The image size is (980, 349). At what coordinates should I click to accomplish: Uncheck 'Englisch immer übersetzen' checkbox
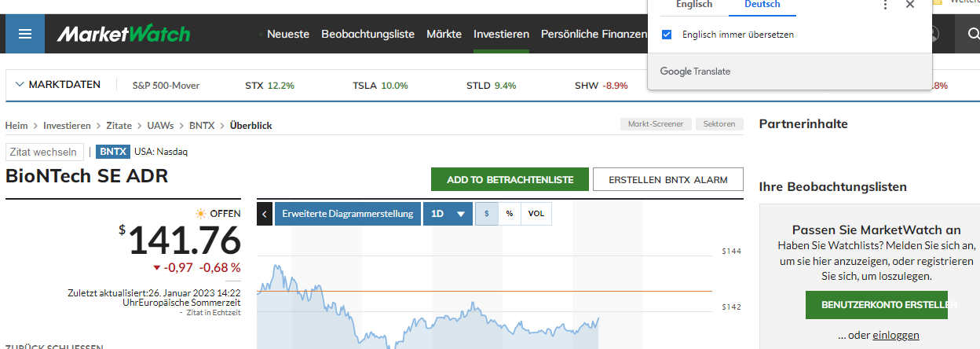pos(667,35)
